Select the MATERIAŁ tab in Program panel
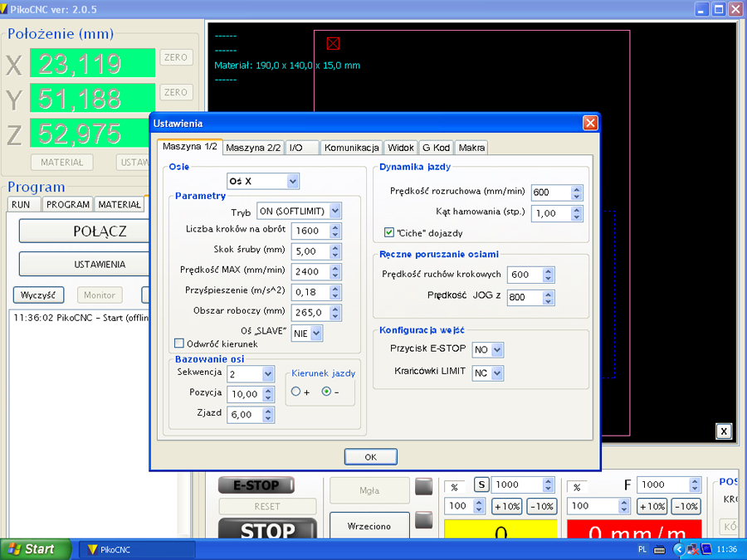The height and width of the screenshot is (560, 747). point(119,204)
